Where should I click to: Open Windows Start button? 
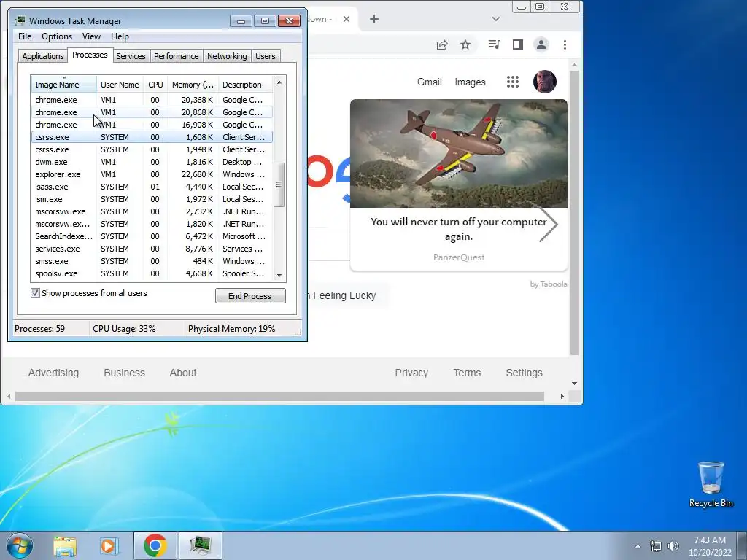[x=20, y=545]
